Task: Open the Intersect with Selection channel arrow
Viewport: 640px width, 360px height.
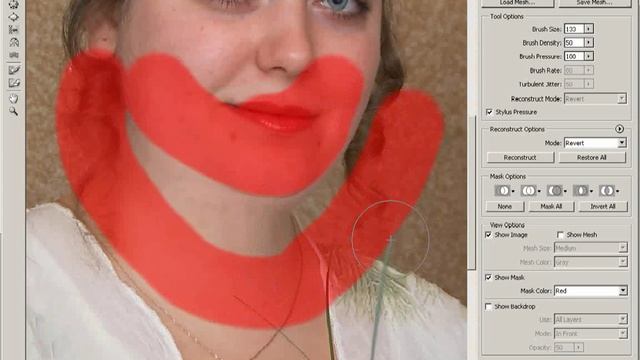Action: [x=591, y=191]
